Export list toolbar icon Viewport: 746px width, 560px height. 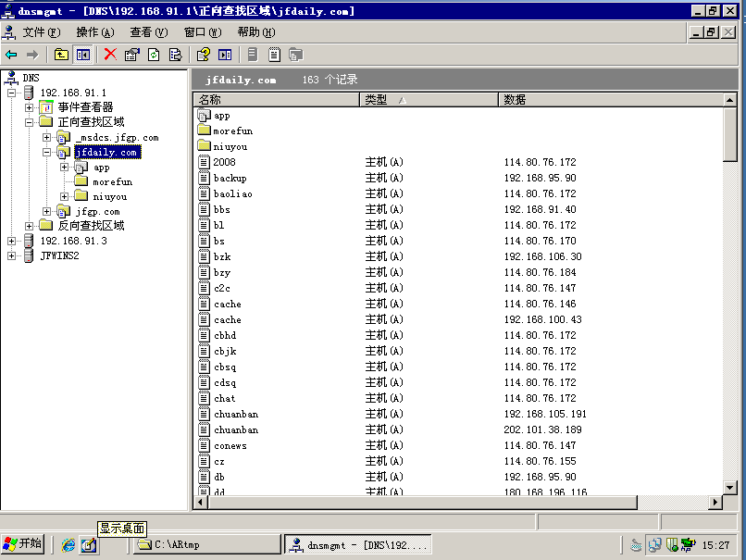tap(175, 55)
